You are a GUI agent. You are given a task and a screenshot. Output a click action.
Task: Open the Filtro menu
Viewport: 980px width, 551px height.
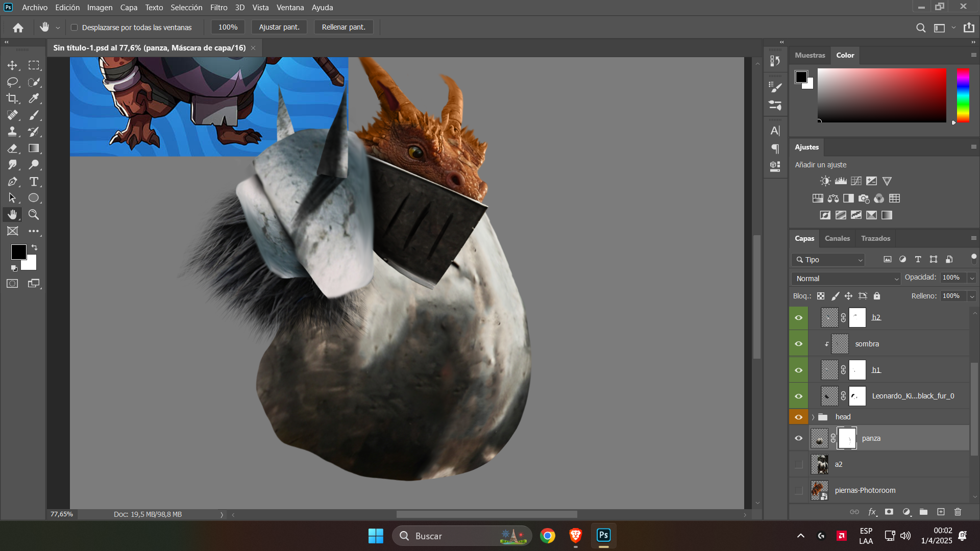point(218,8)
